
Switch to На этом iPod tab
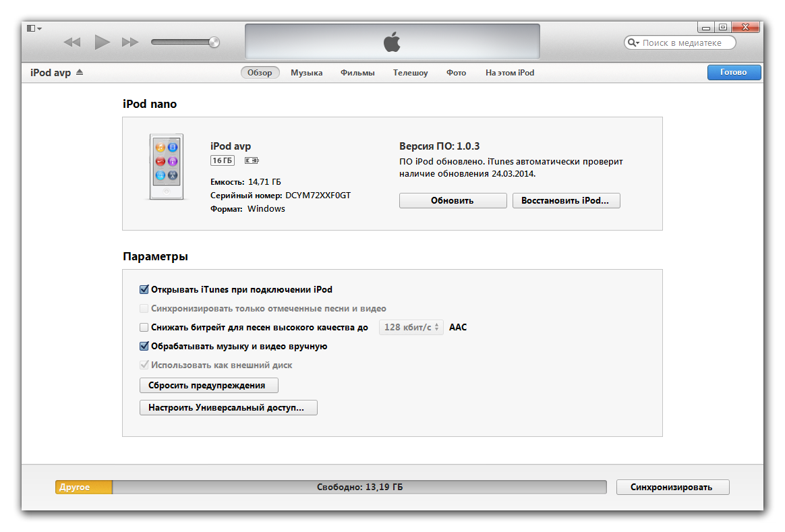pyautogui.click(x=510, y=73)
